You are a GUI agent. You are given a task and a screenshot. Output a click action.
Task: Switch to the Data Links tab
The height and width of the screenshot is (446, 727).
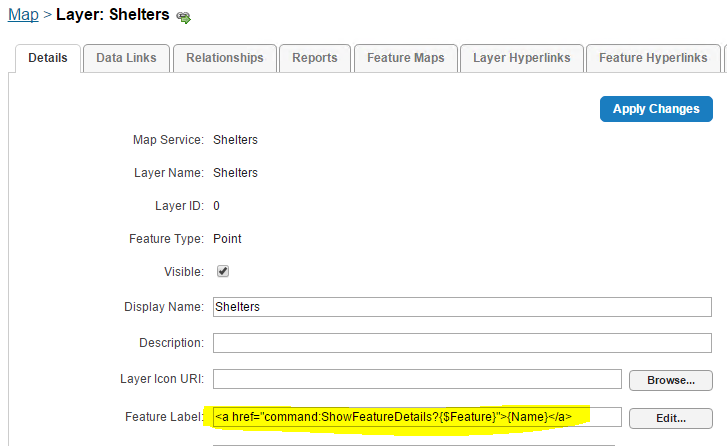[x=126, y=58]
